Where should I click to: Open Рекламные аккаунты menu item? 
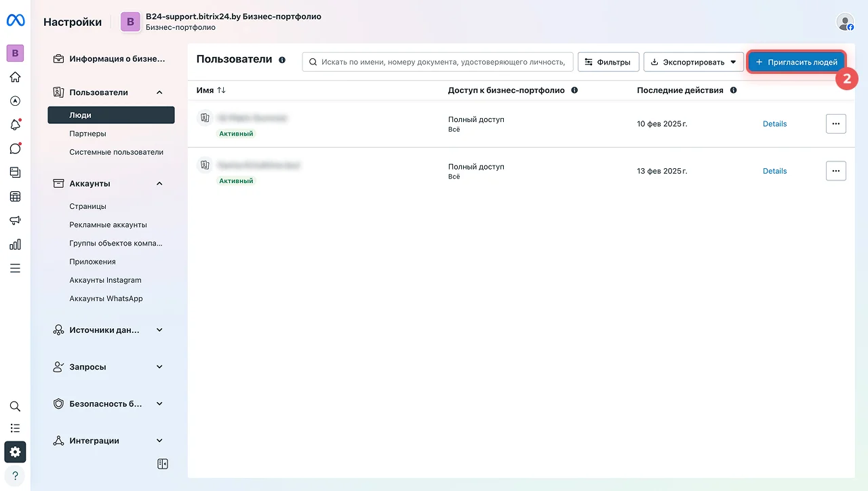(x=108, y=224)
